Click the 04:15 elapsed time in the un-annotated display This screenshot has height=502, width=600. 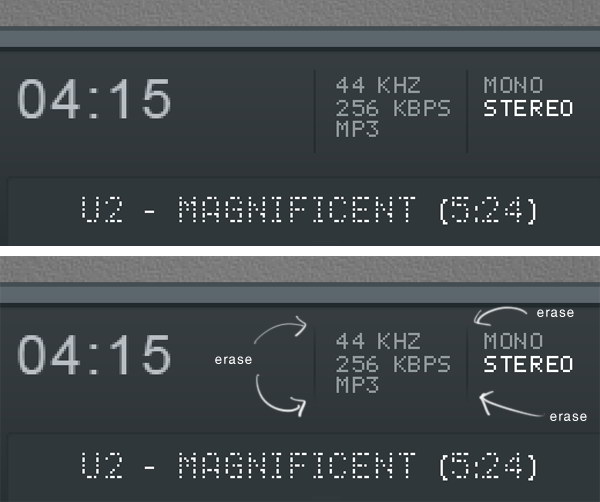95,100
